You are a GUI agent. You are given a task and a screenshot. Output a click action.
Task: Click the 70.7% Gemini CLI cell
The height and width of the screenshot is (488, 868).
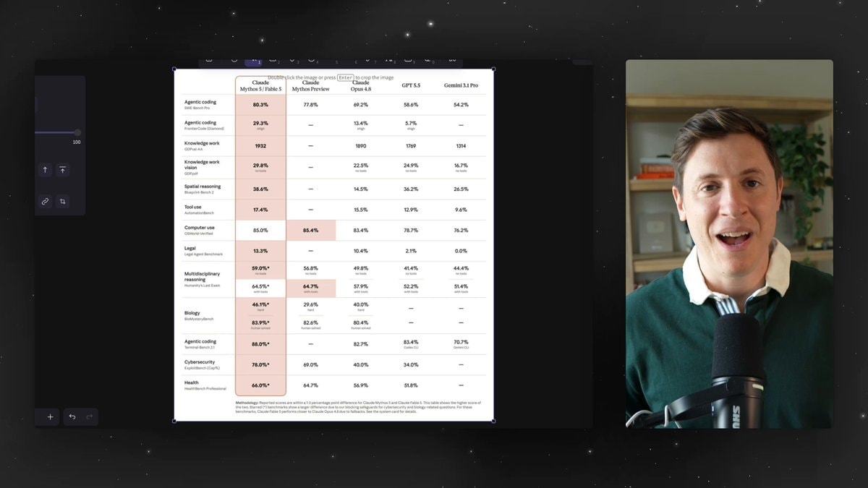tap(461, 343)
